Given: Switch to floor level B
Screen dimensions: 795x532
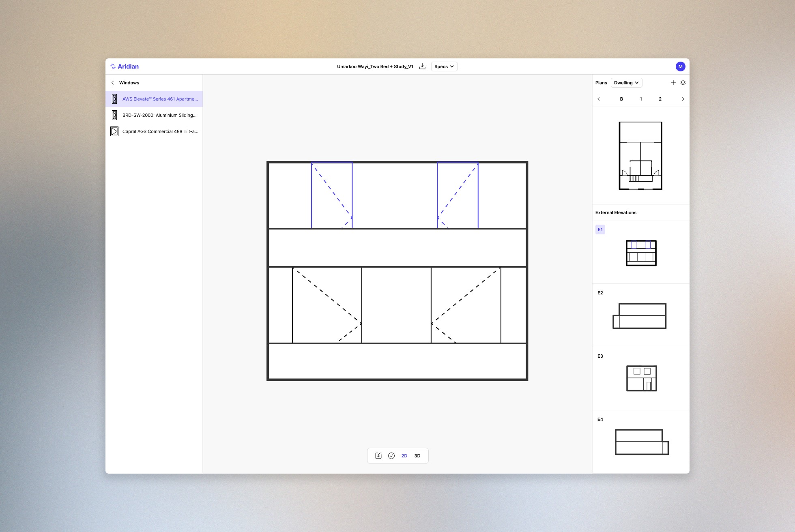Looking at the screenshot, I should (x=621, y=99).
